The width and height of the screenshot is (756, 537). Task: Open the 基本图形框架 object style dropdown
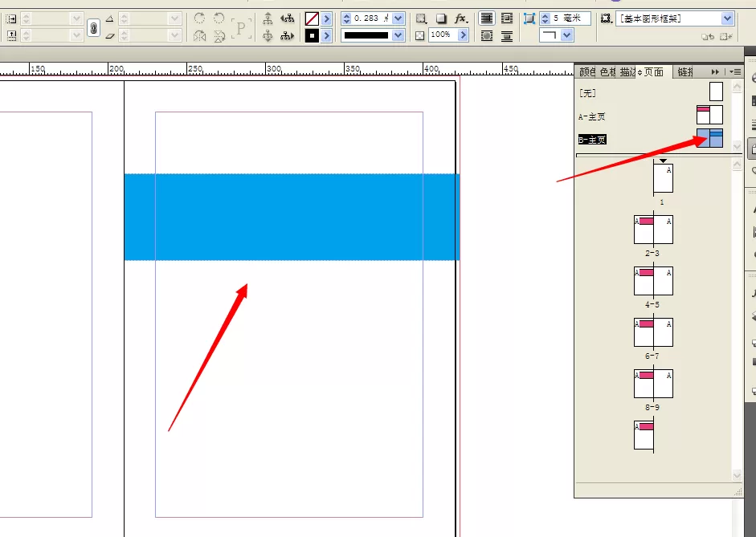728,18
